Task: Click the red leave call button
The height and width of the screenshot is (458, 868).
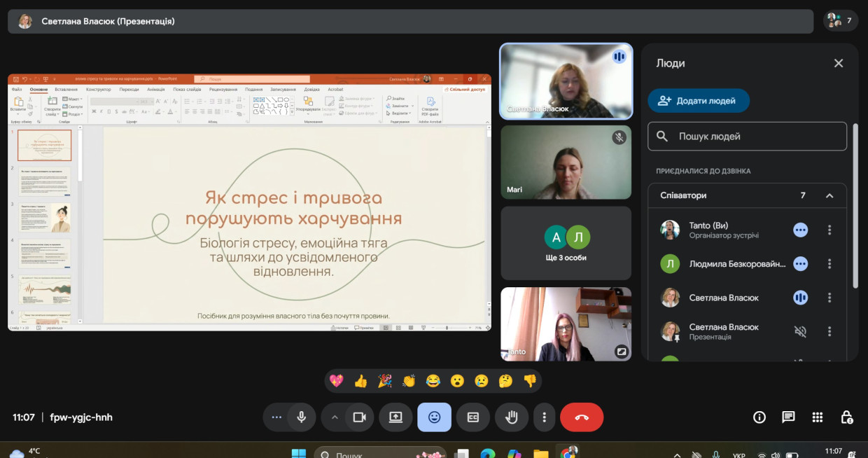Action: [x=582, y=417]
